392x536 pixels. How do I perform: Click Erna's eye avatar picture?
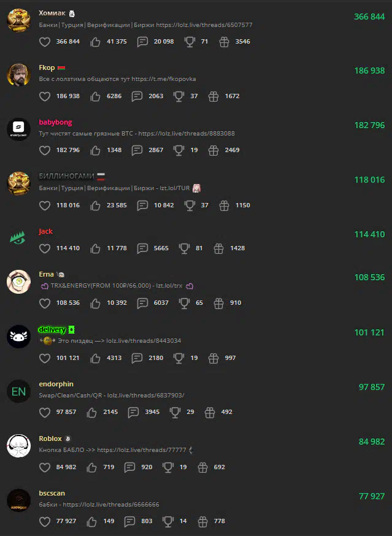click(19, 281)
